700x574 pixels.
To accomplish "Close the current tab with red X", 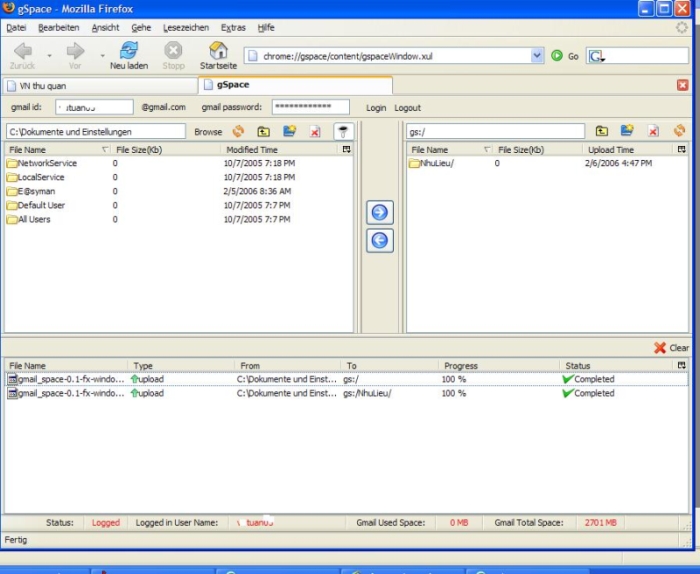I will pyautogui.click(x=682, y=85).
